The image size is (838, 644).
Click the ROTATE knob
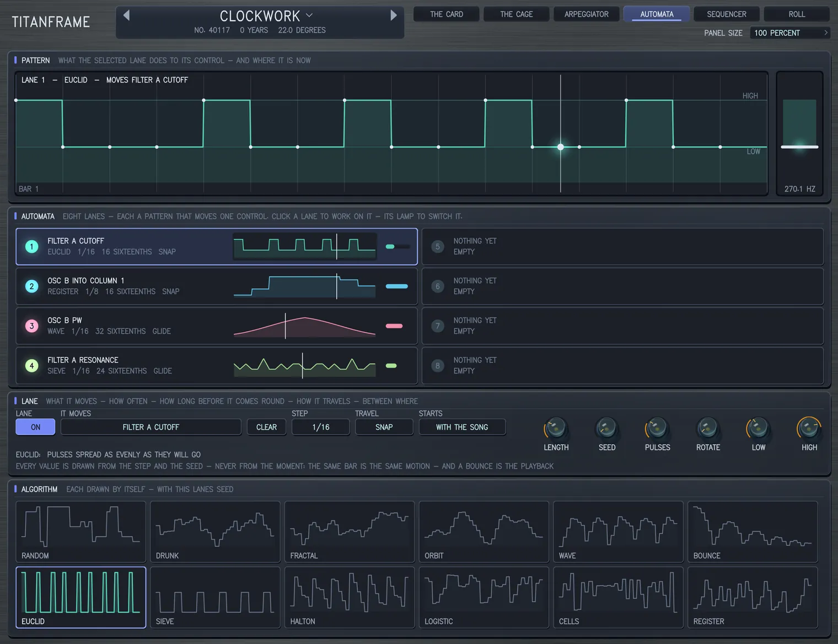click(x=708, y=427)
